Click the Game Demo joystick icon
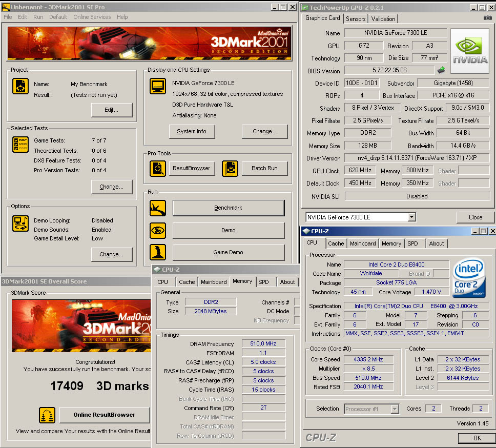Image resolution: width=496 pixels, height=448 pixels. coord(157,252)
